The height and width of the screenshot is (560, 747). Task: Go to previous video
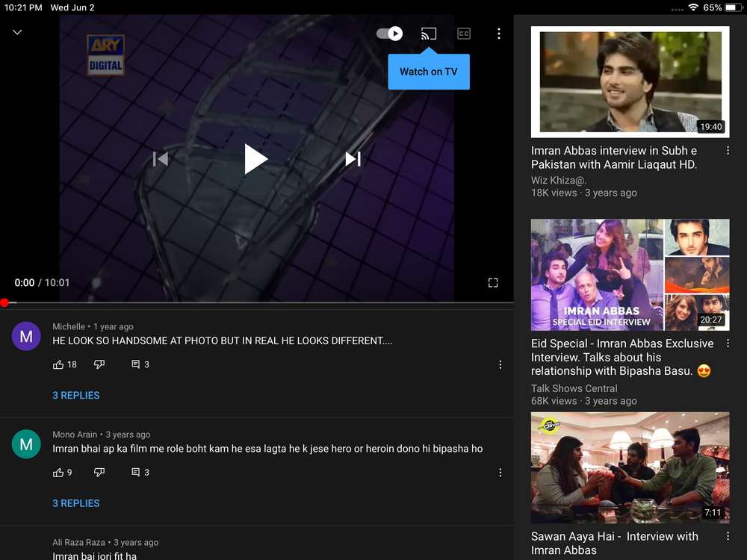point(160,159)
